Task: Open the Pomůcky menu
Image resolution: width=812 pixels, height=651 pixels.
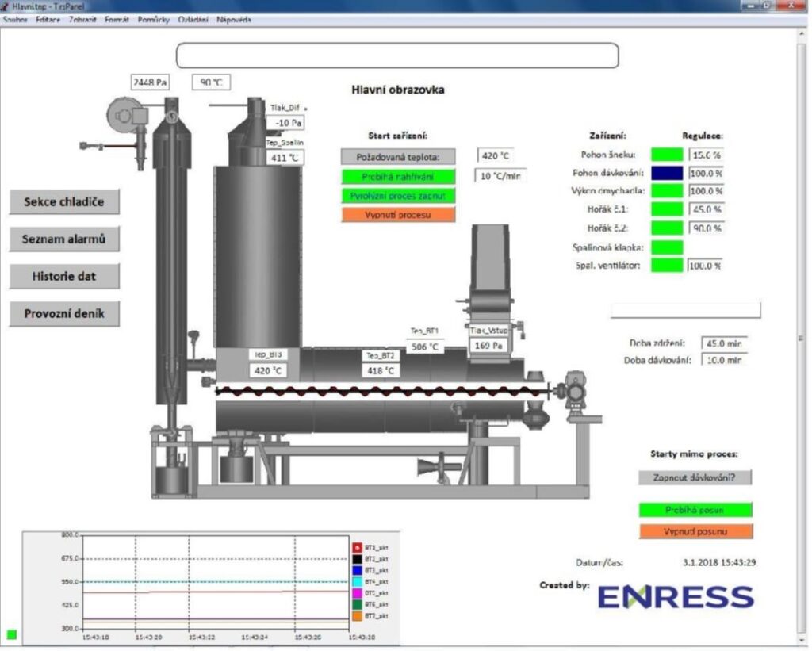Action: click(x=153, y=20)
